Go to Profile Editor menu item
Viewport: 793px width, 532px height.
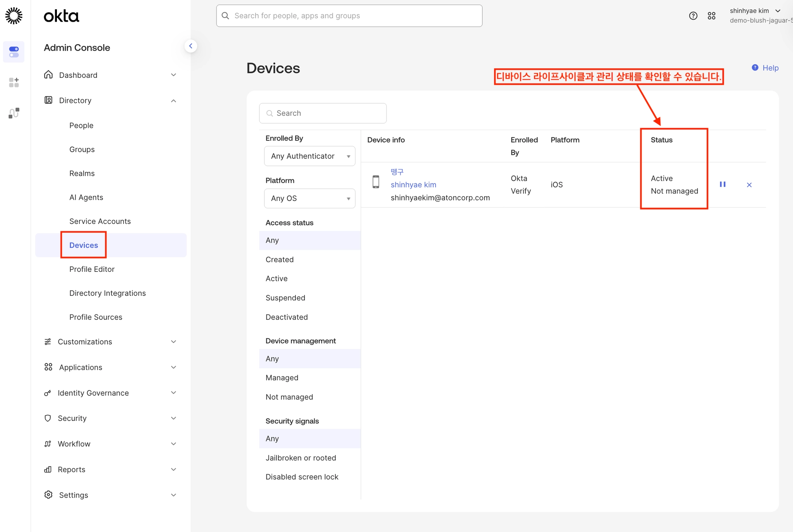click(x=92, y=269)
